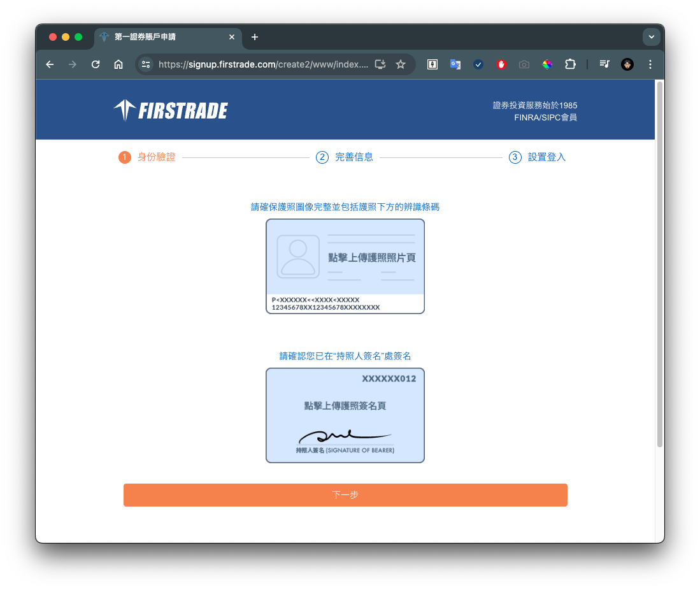
Task: Open the color wheel extension
Action: click(547, 64)
